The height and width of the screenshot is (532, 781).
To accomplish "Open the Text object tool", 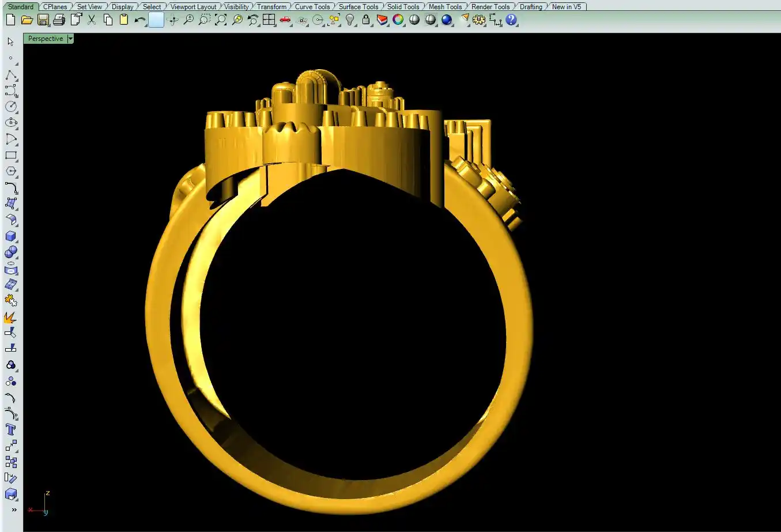I will tap(11, 429).
